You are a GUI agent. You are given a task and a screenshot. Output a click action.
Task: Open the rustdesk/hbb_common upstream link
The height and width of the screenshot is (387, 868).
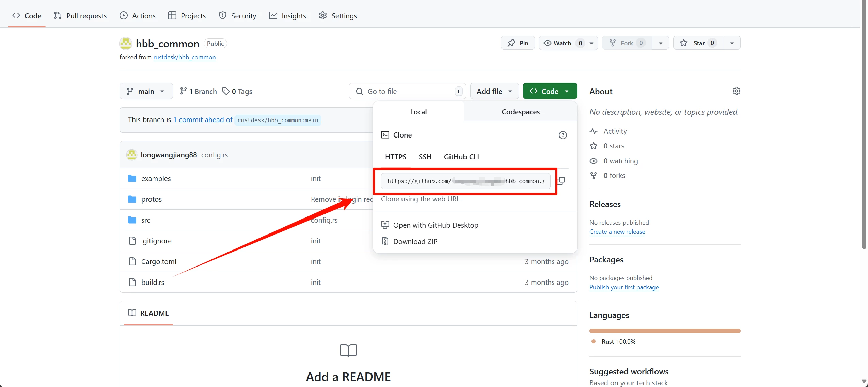click(x=184, y=57)
